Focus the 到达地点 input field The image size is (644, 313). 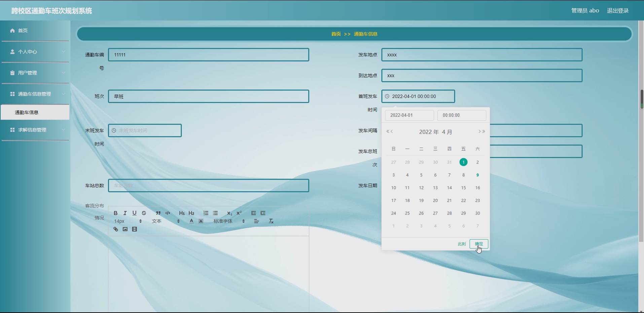[x=482, y=75]
